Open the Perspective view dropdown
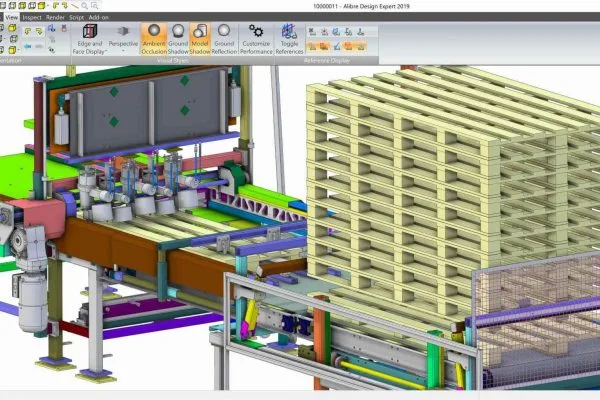The image size is (600, 400). click(123, 40)
